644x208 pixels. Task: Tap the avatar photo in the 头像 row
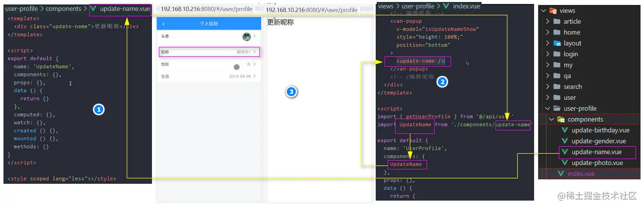pyautogui.click(x=247, y=37)
